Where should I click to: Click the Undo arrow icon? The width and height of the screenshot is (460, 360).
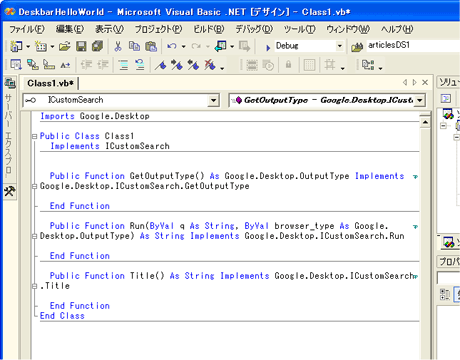click(172, 46)
